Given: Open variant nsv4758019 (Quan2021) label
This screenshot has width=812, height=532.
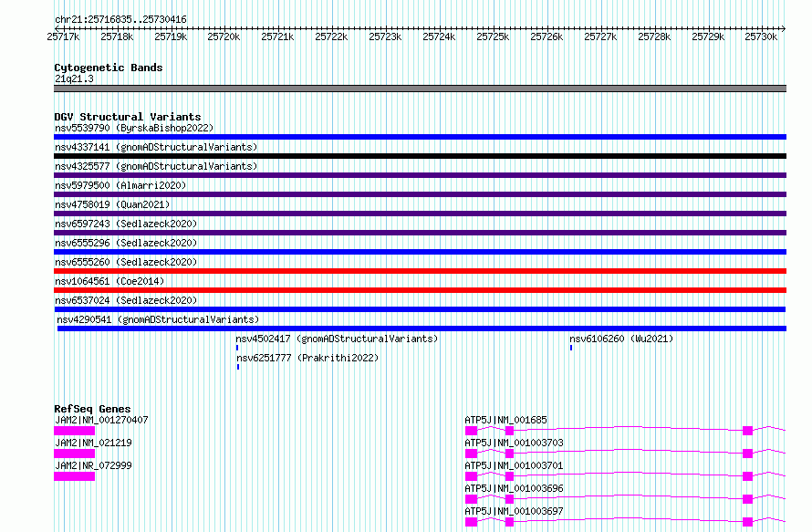Looking at the screenshot, I should pos(112,204).
